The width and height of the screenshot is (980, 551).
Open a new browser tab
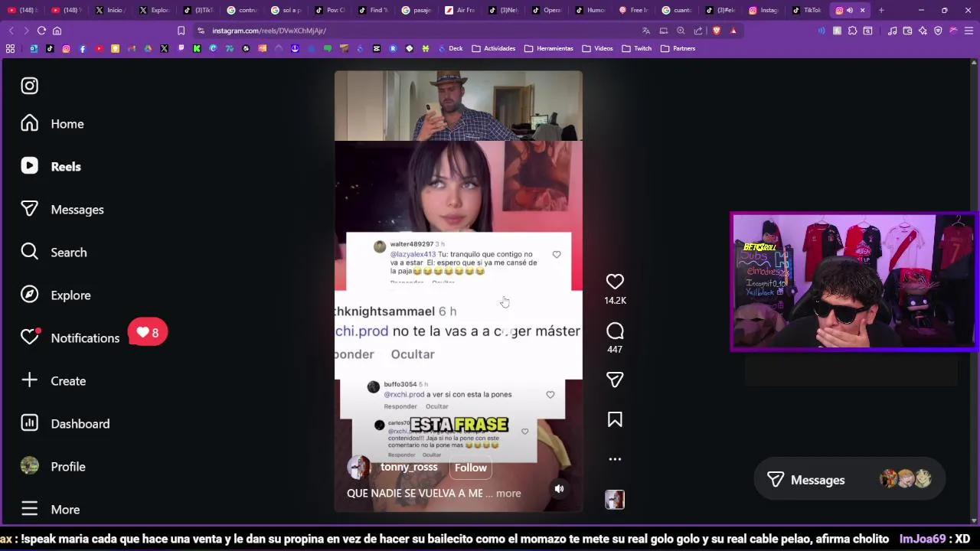(x=881, y=10)
